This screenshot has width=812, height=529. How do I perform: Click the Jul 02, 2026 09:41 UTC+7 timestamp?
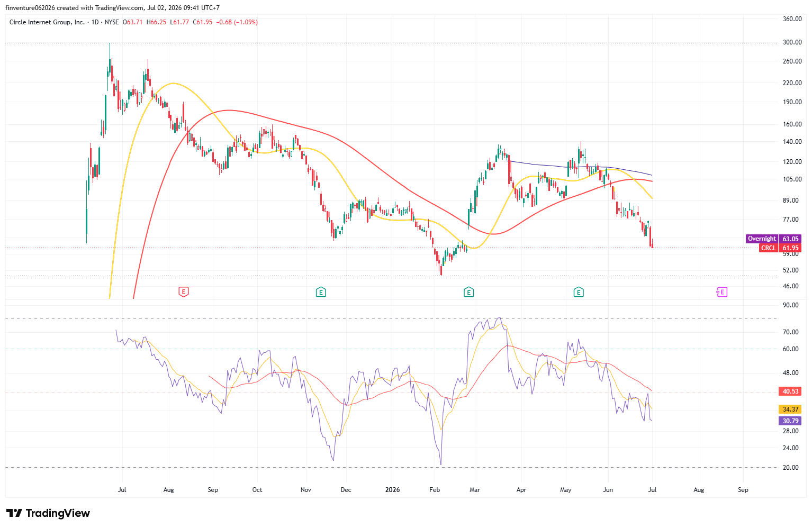[184, 8]
